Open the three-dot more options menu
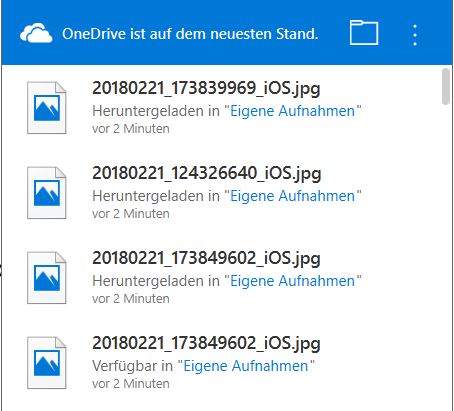 [415, 35]
